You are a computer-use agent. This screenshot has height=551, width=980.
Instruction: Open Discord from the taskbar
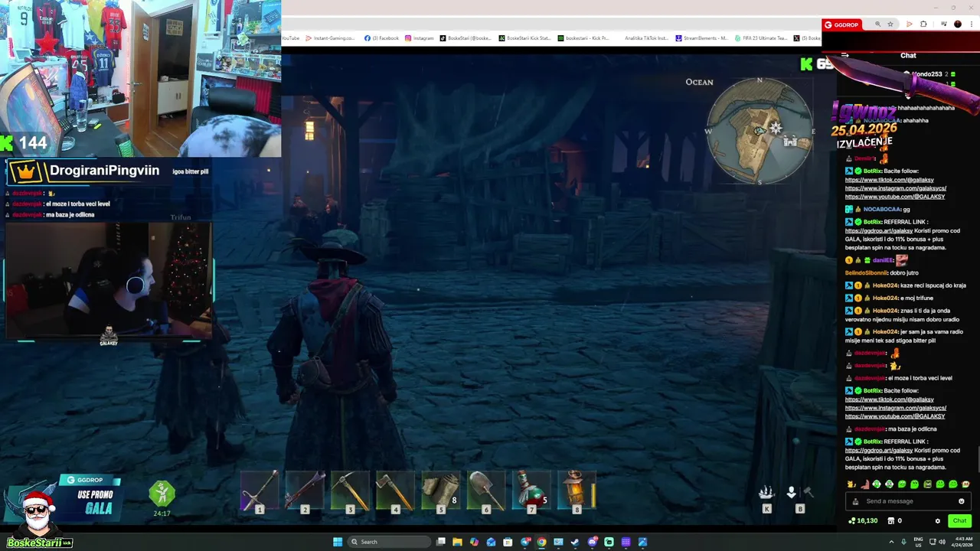click(x=592, y=542)
